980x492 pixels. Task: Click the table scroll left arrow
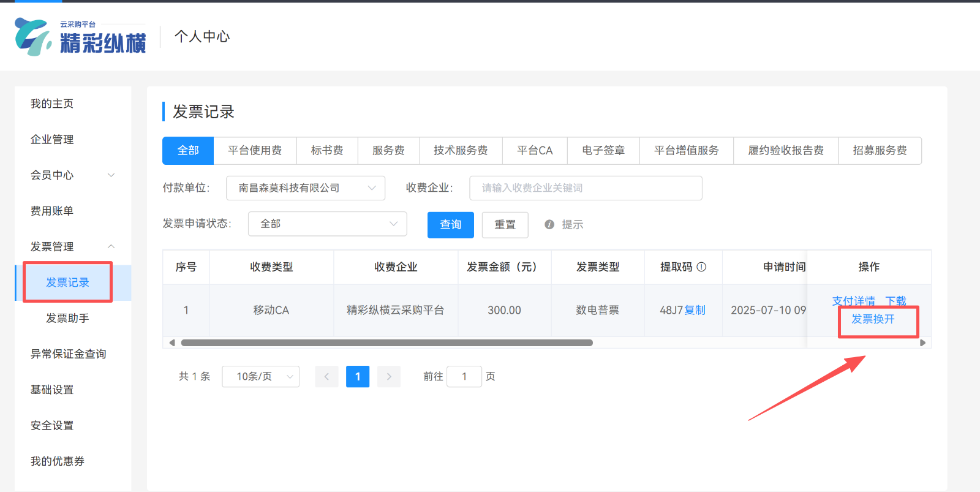[172, 343]
